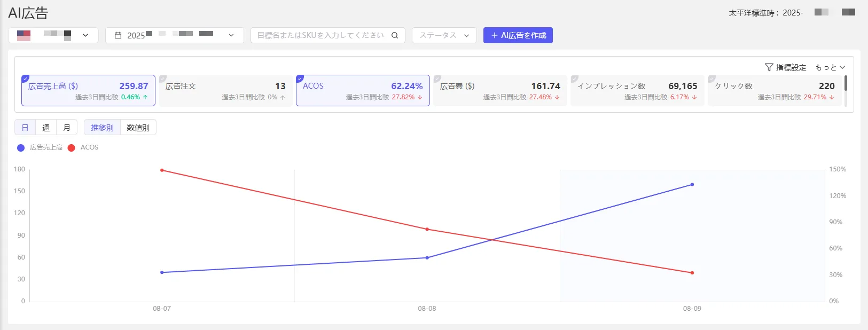Click the search magnifier icon
This screenshot has width=868, height=330.
point(395,35)
